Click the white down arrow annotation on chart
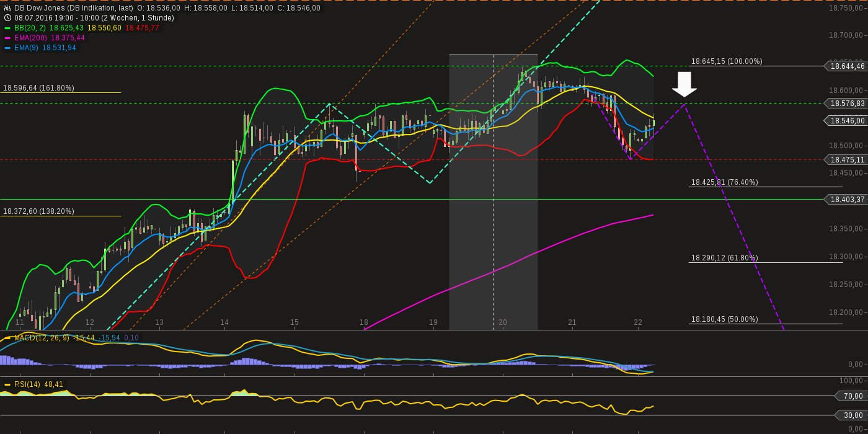868x434 pixels. pos(684,84)
